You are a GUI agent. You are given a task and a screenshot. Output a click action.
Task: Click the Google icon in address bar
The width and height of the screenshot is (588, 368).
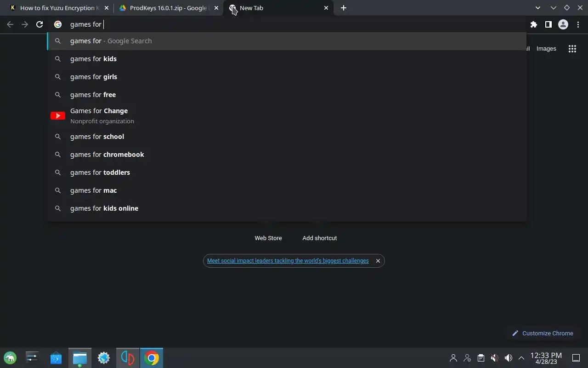pos(58,24)
